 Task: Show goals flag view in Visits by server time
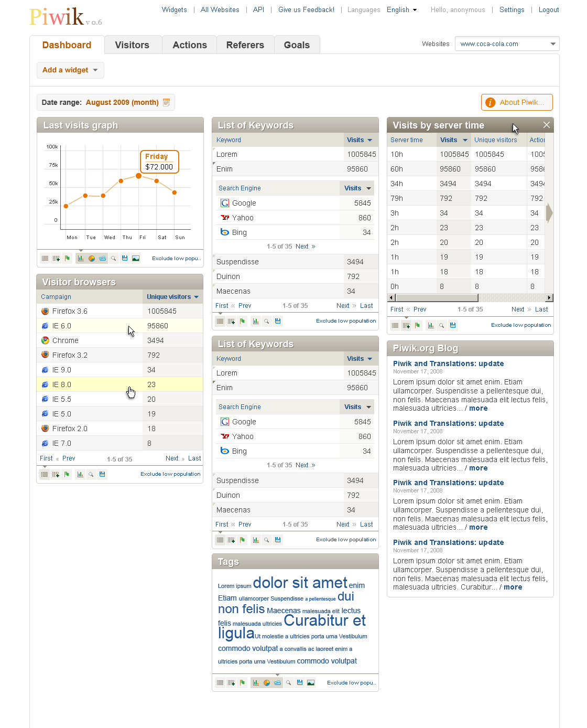click(x=417, y=326)
